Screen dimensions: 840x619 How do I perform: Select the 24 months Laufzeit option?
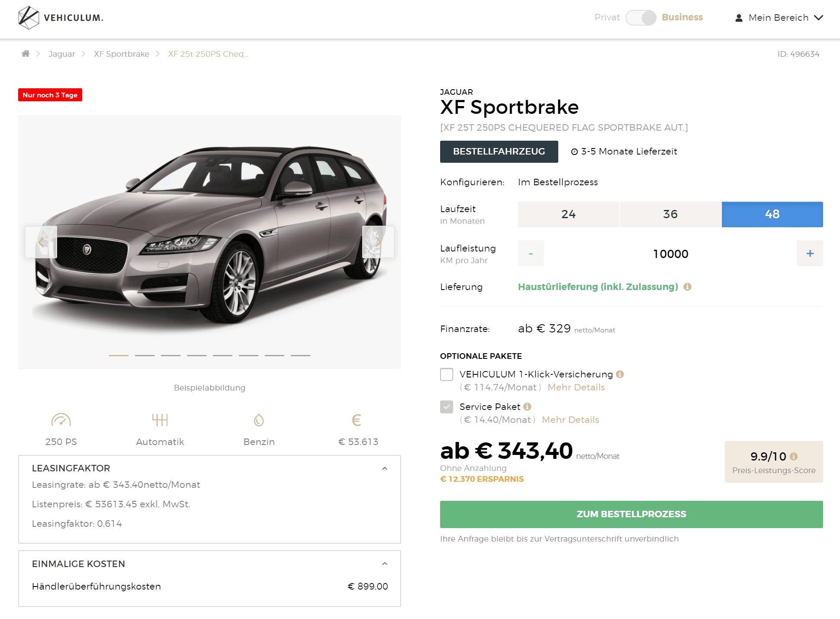click(568, 214)
